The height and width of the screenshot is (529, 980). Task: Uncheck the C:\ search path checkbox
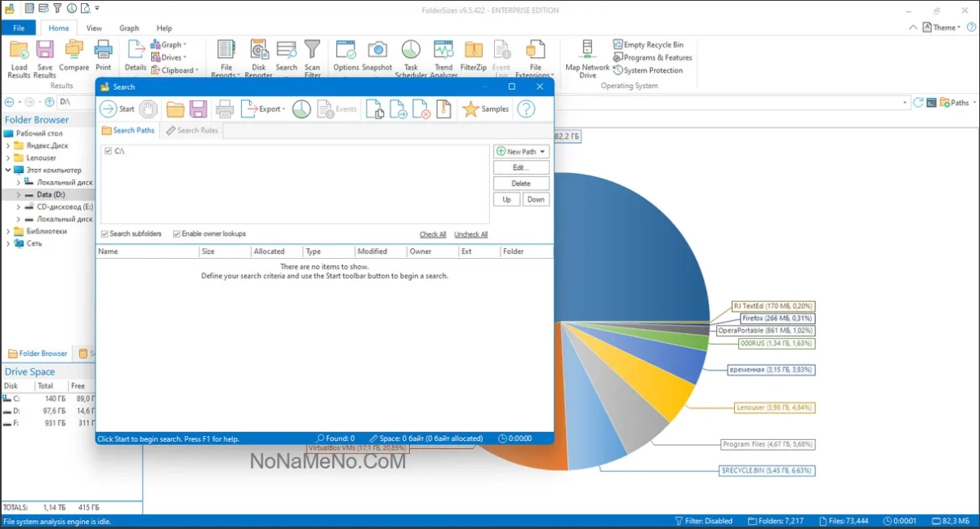(108, 151)
